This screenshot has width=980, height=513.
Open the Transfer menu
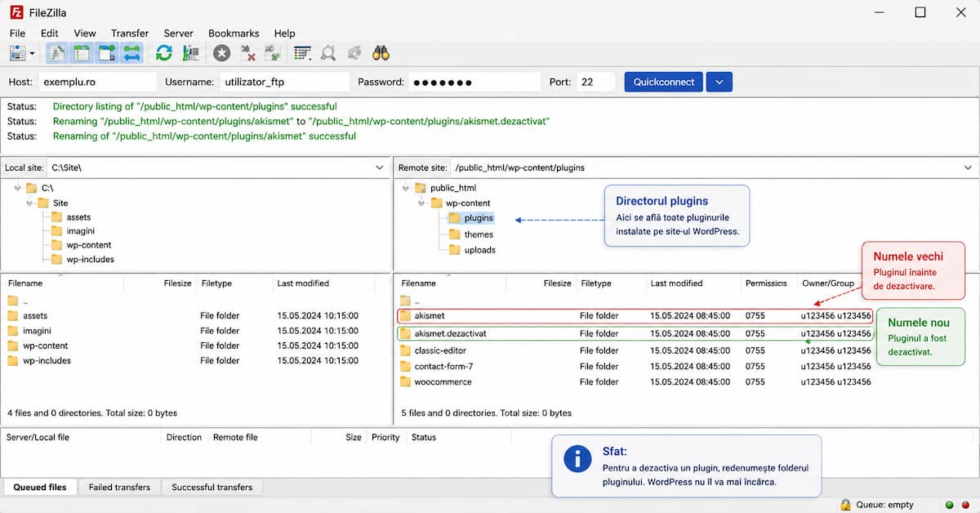[x=130, y=33]
